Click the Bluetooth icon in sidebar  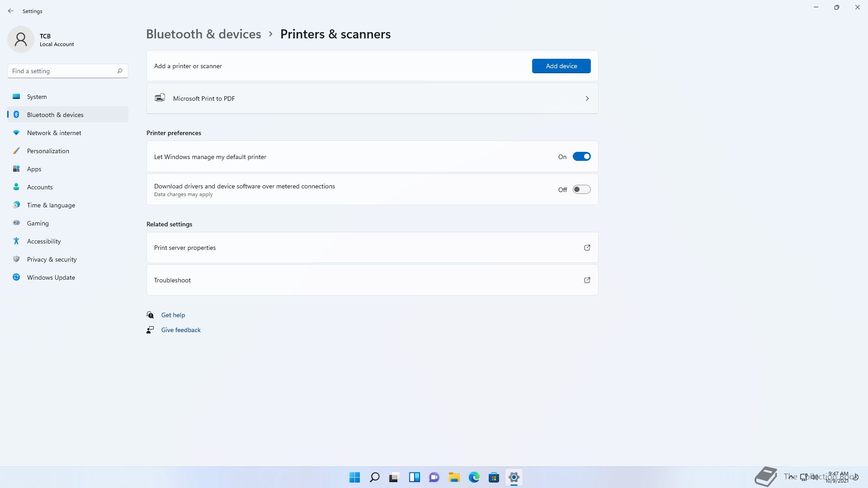point(16,115)
